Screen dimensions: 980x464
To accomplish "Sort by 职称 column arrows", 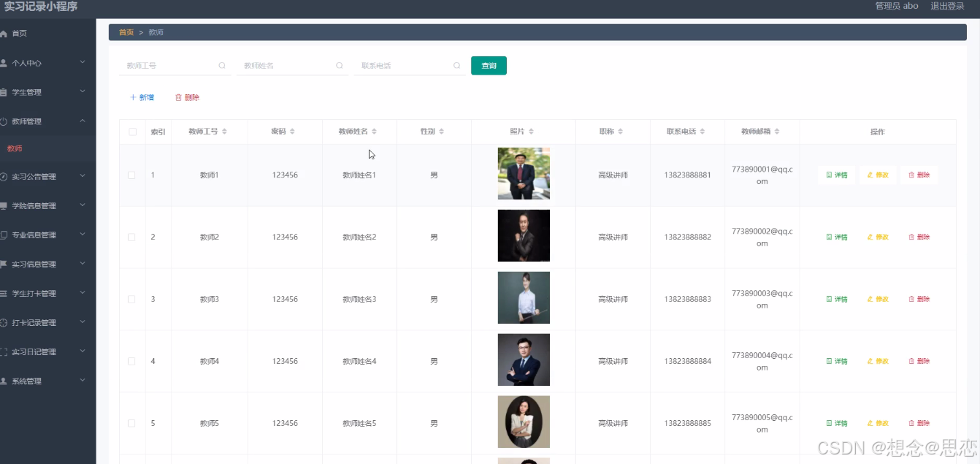I will (x=620, y=132).
